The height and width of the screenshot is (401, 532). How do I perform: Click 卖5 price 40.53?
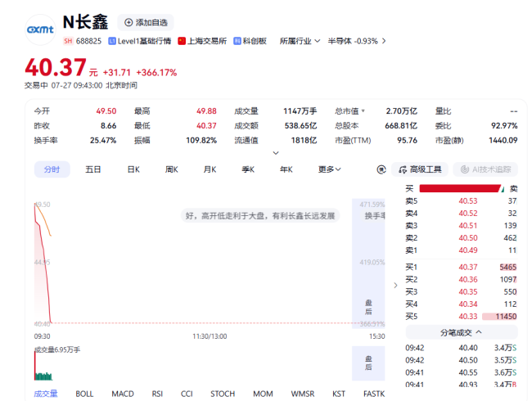coord(468,201)
